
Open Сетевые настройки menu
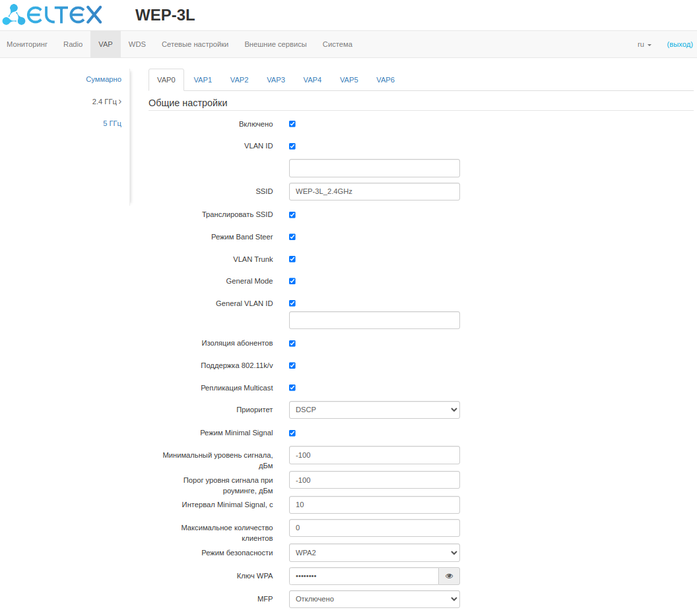click(195, 44)
